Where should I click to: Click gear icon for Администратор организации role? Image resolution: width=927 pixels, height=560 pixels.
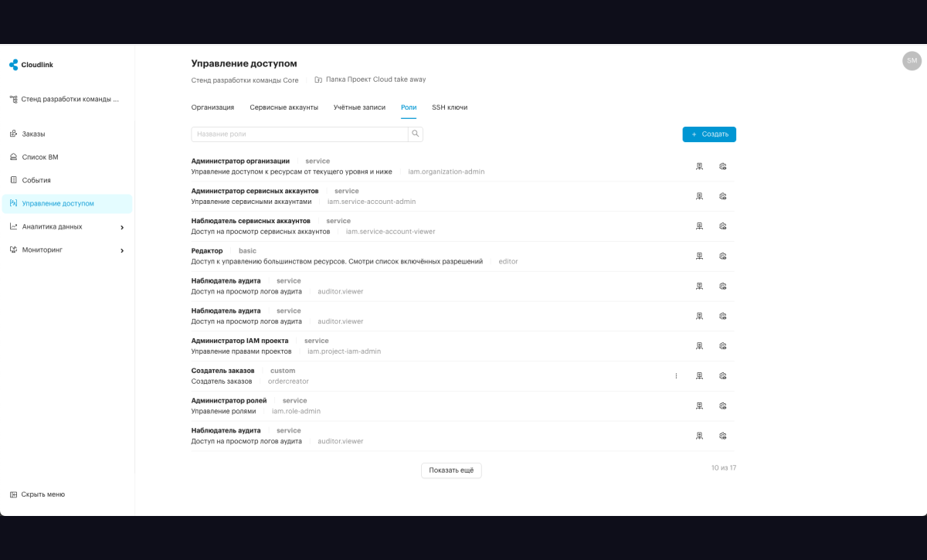[x=723, y=166]
